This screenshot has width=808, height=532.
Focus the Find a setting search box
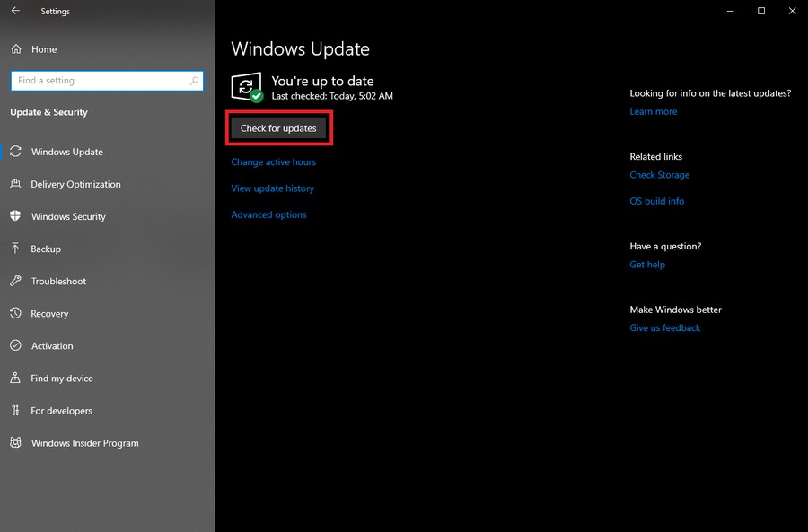click(99, 81)
